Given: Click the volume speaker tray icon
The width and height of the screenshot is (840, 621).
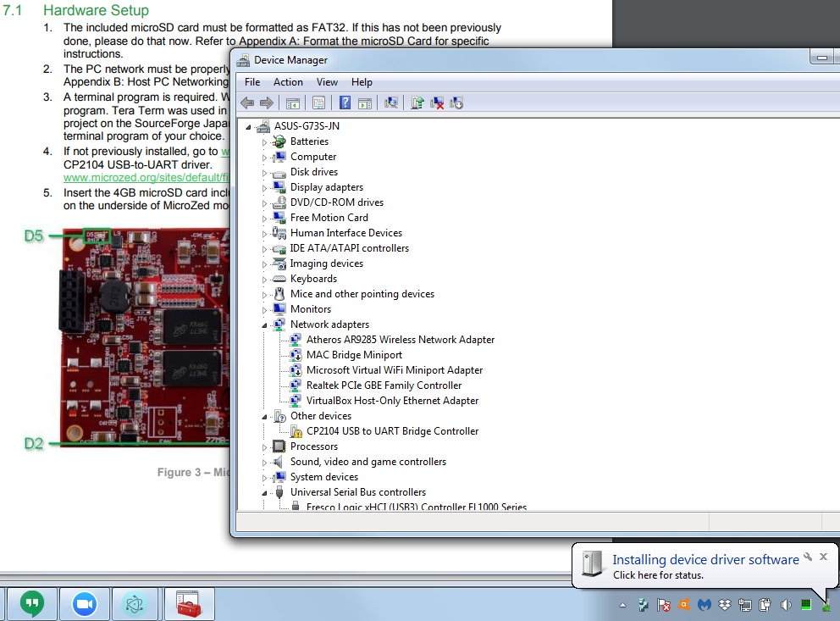Looking at the screenshot, I should point(785,606).
